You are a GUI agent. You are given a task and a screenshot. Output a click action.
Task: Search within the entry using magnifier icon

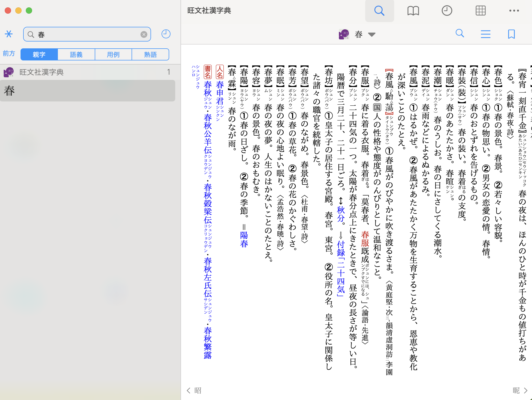tap(460, 34)
